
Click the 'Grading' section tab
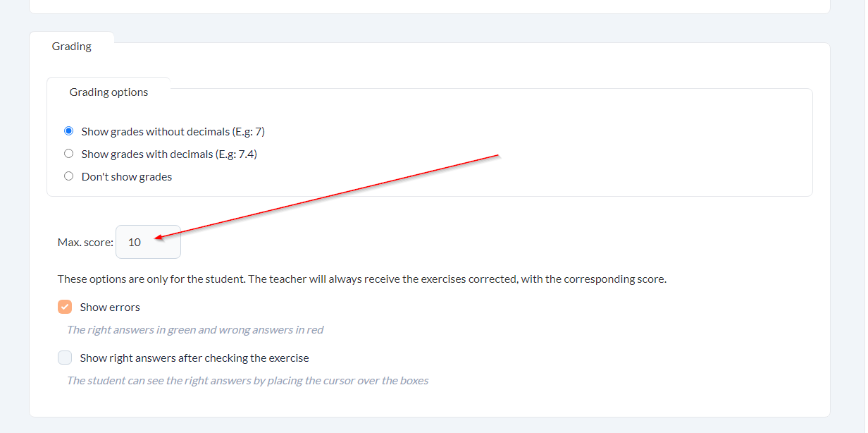pyautogui.click(x=72, y=47)
